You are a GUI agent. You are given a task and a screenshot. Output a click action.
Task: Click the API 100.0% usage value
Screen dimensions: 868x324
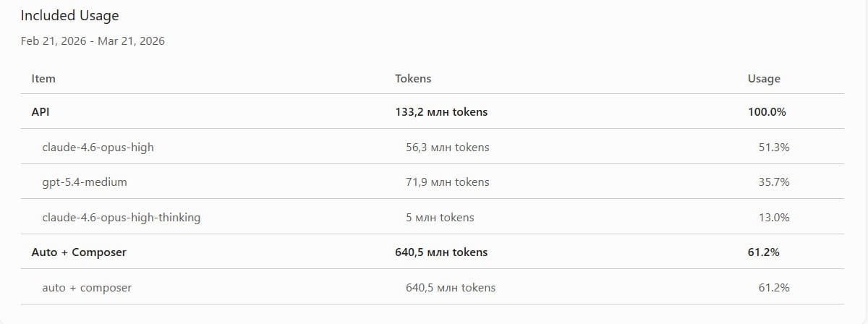click(767, 112)
